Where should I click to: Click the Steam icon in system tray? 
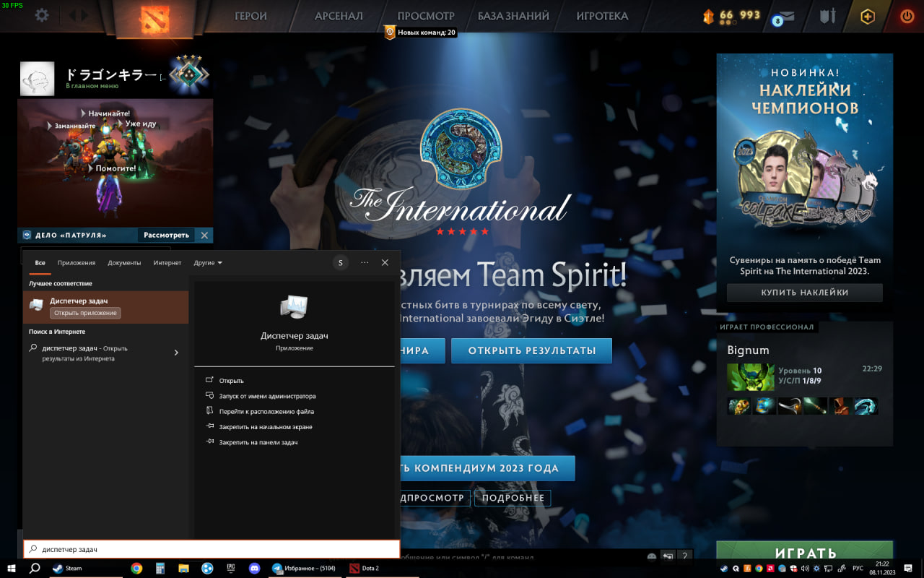click(723, 569)
